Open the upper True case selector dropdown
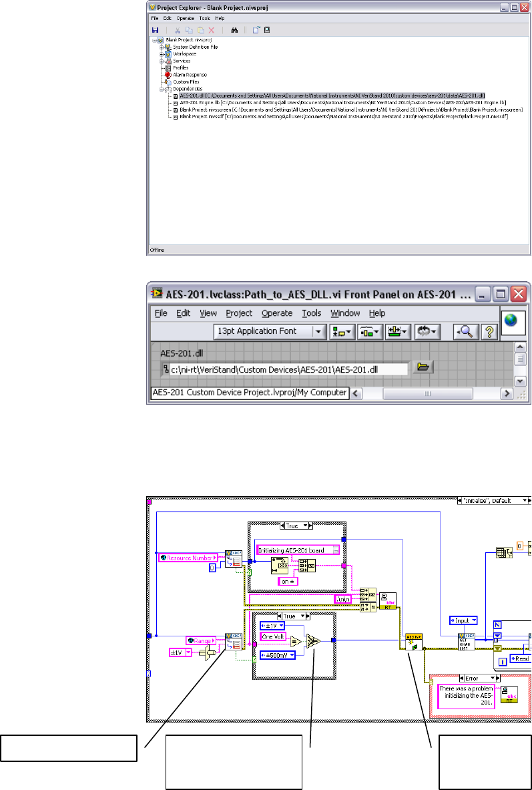Image resolution: width=532 pixels, height=790 pixels. pyautogui.click(x=296, y=526)
